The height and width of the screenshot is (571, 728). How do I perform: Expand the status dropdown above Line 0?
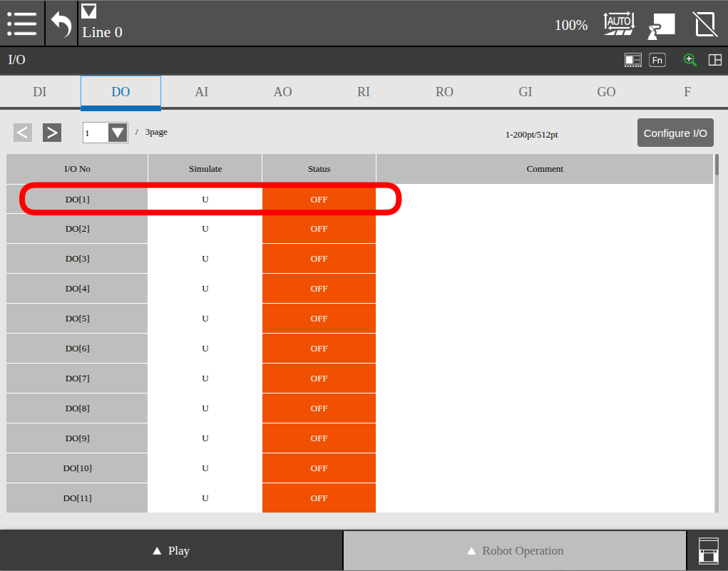tap(88, 11)
